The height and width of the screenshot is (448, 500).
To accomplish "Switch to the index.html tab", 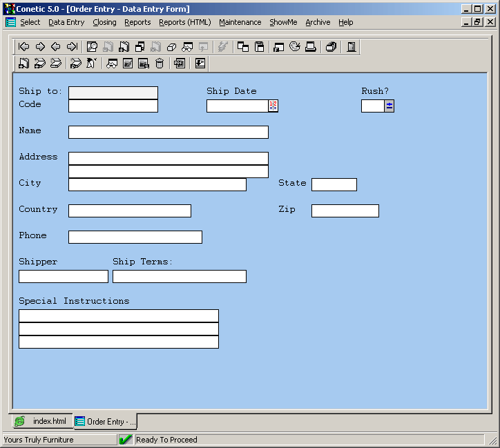I will [41, 421].
